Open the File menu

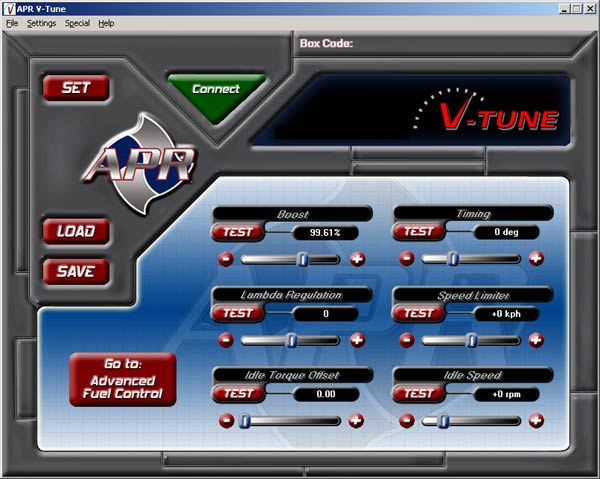click(12, 23)
